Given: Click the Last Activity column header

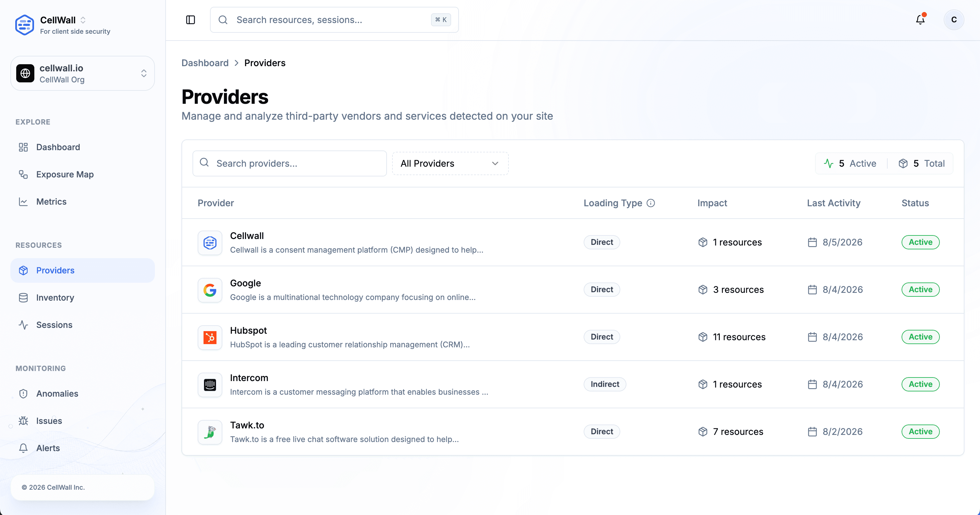Looking at the screenshot, I should [834, 203].
